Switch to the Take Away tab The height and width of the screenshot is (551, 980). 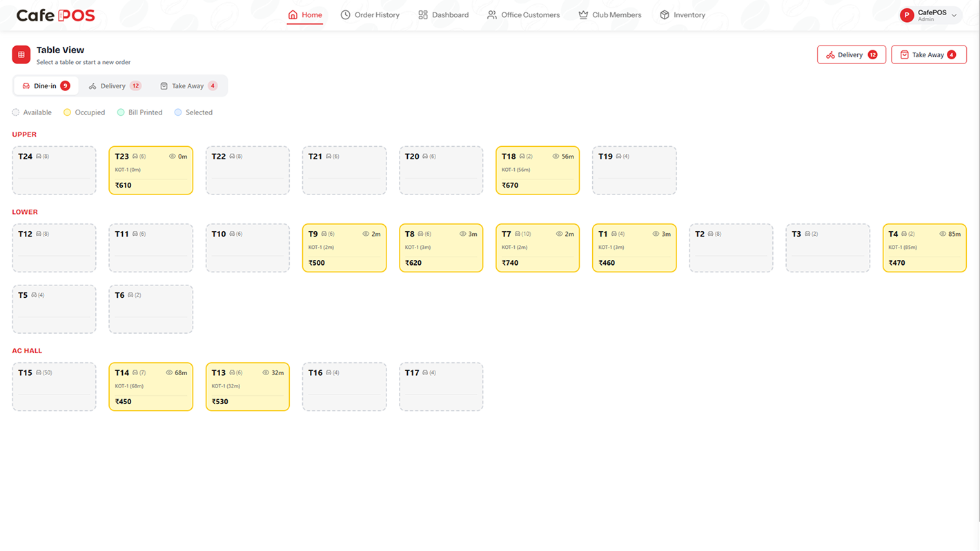[x=188, y=86]
